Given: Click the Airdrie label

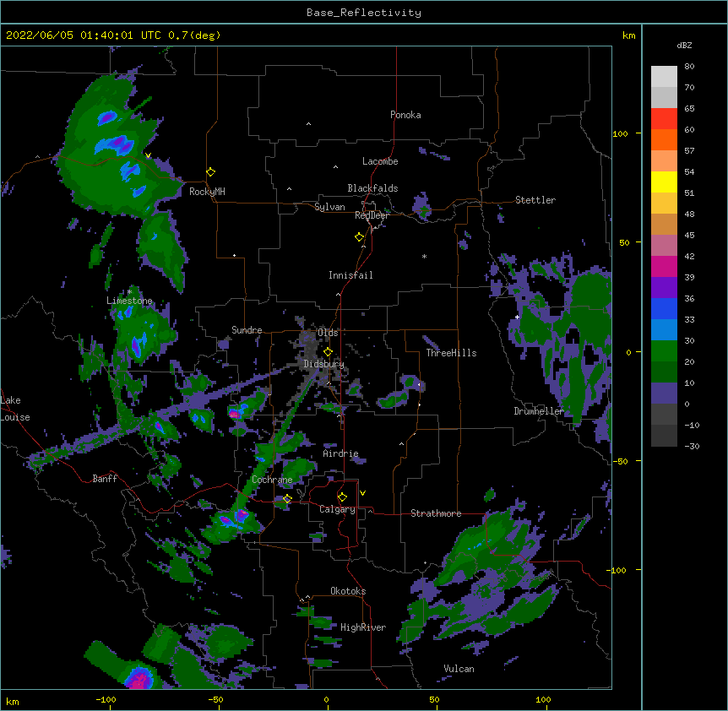Looking at the screenshot, I should [341, 453].
